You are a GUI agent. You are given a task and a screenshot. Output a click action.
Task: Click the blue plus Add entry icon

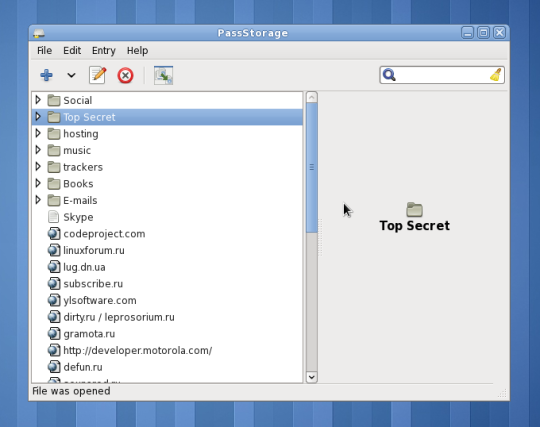pos(46,75)
